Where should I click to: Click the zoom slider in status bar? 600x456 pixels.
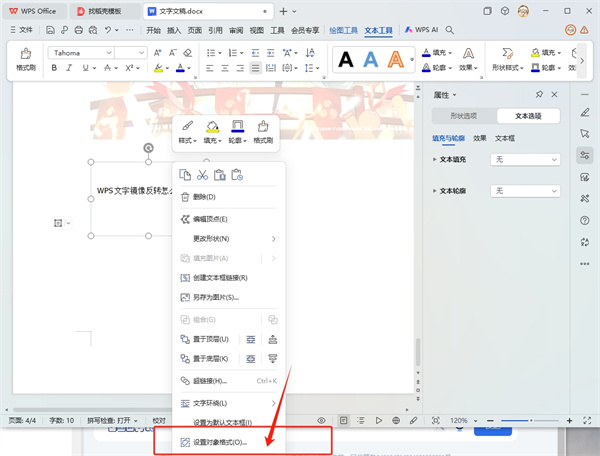click(x=530, y=420)
